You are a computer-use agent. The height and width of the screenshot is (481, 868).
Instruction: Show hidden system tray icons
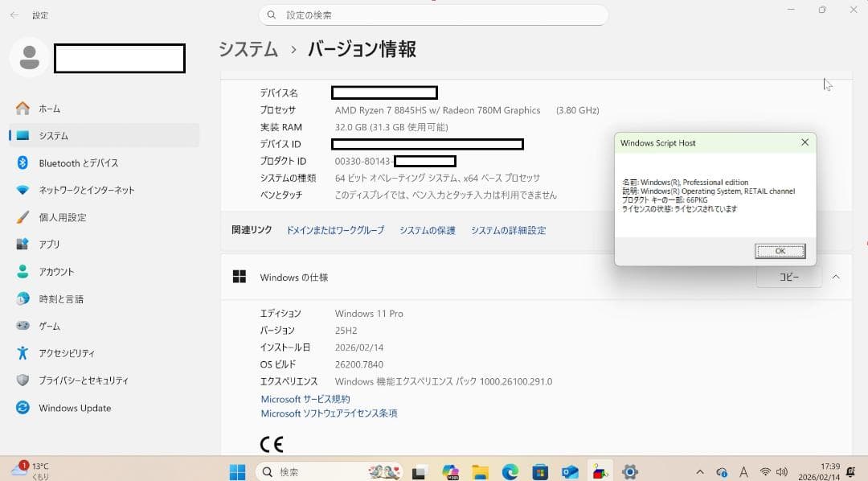700,472
